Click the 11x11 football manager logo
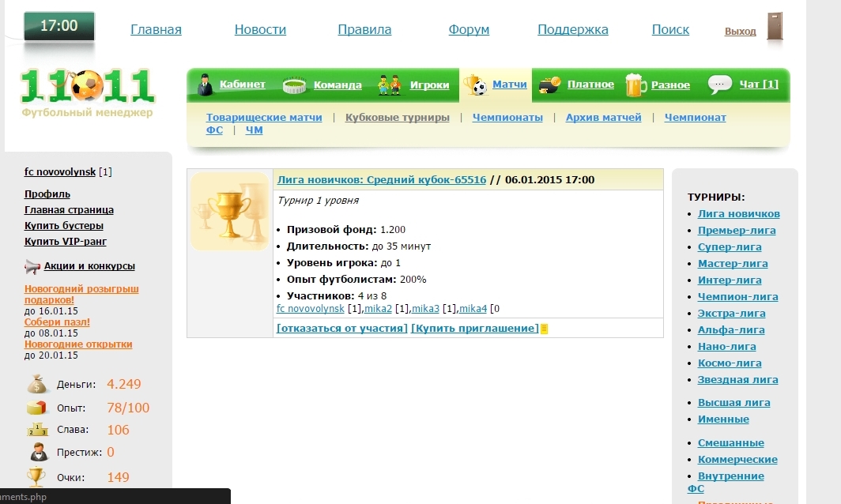841x504 pixels. (87, 88)
